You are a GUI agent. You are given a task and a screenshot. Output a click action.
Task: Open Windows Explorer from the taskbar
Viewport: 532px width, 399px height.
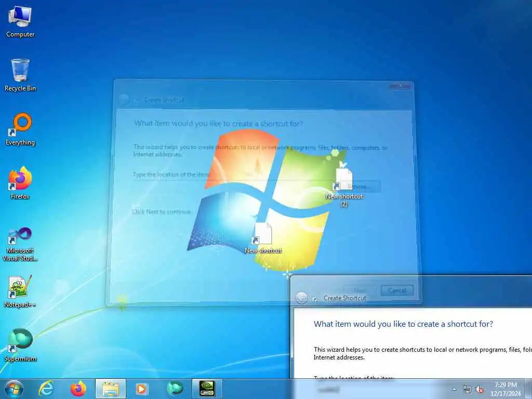(x=111, y=389)
